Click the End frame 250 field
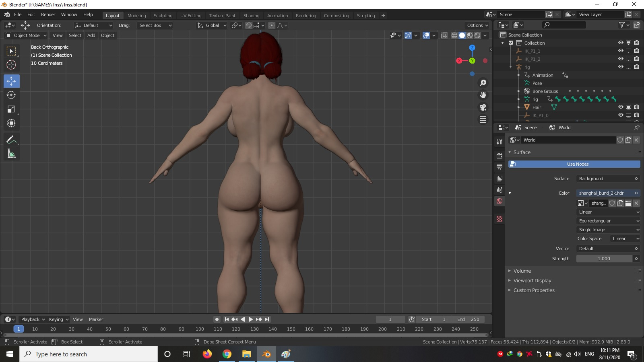This screenshot has width=644, height=362. click(468, 319)
